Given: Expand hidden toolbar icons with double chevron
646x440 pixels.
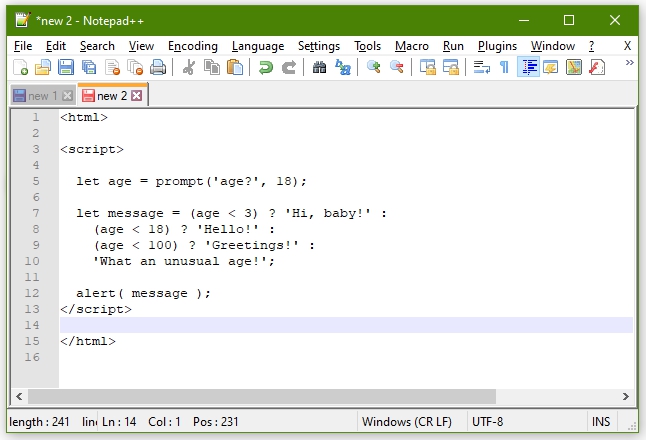Looking at the screenshot, I should 629,63.
